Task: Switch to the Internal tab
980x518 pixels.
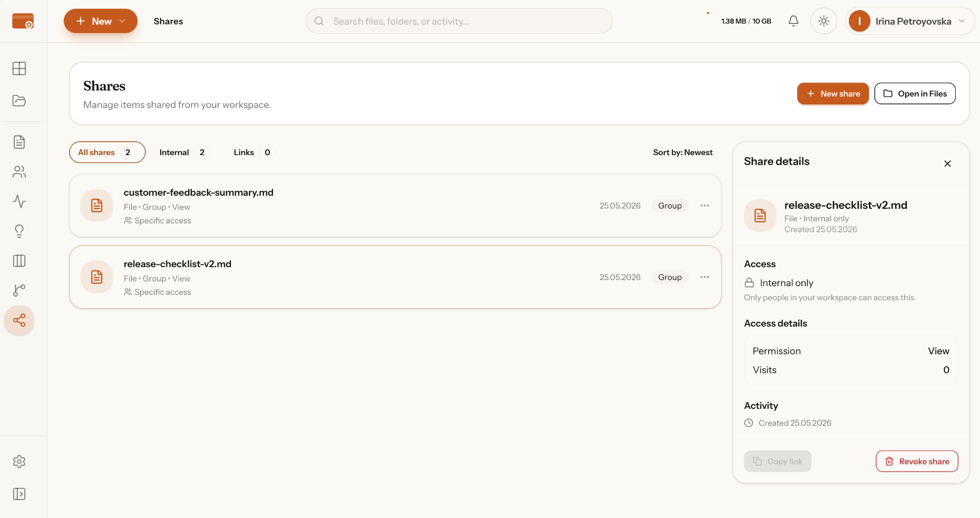Action: (x=184, y=152)
